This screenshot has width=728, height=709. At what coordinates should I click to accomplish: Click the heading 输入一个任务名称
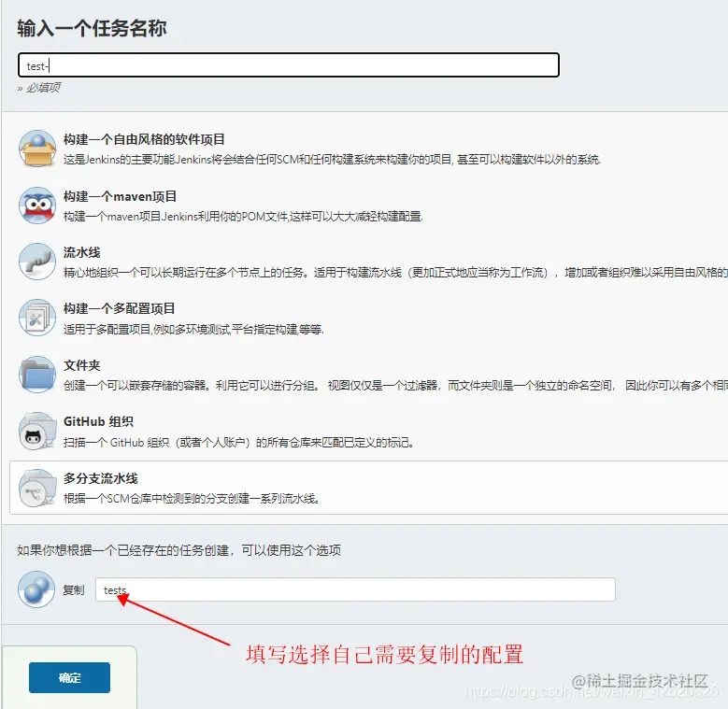[92, 28]
